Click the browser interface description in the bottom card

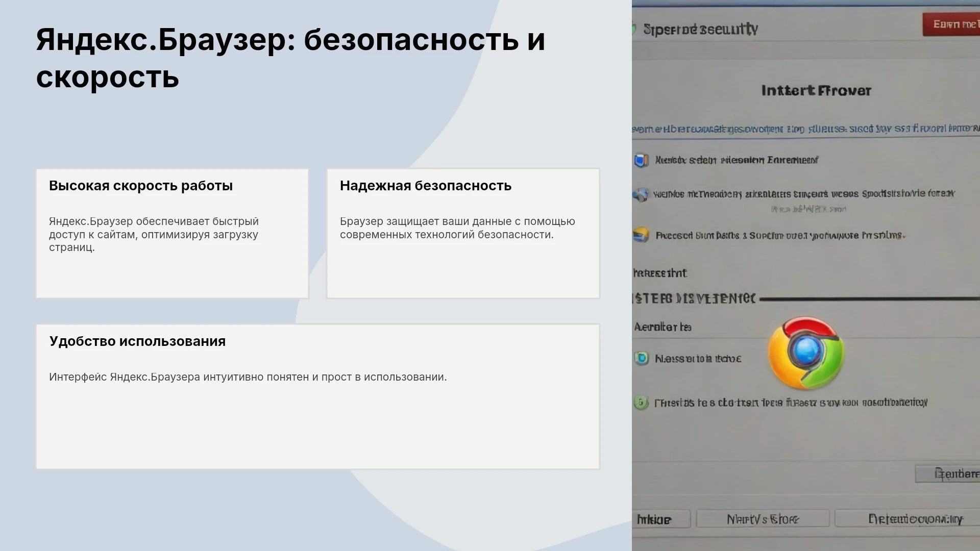(248, 377)
